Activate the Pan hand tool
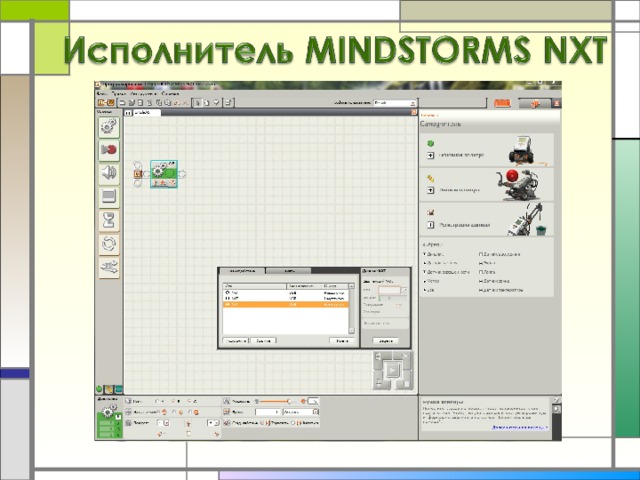The width and height of the screenshot is (640, 480). [x=207, y=103]
